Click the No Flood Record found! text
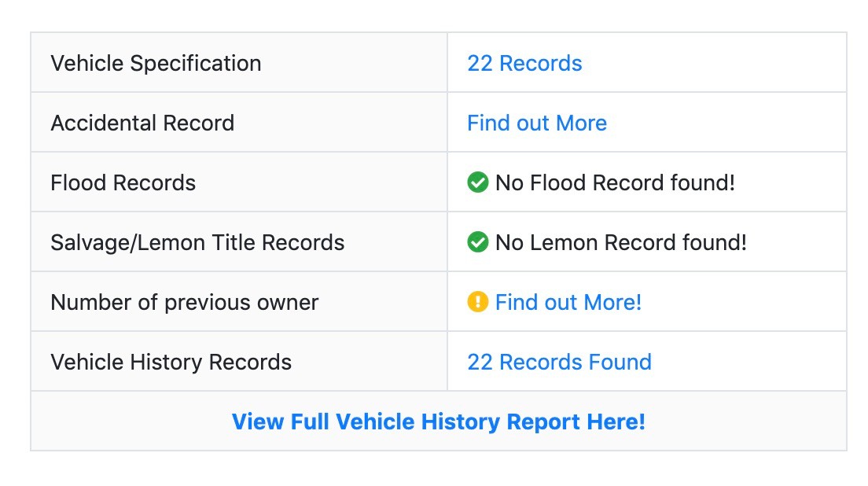The width and height of the screenshot is (868, 486). (x=615, y=182)
